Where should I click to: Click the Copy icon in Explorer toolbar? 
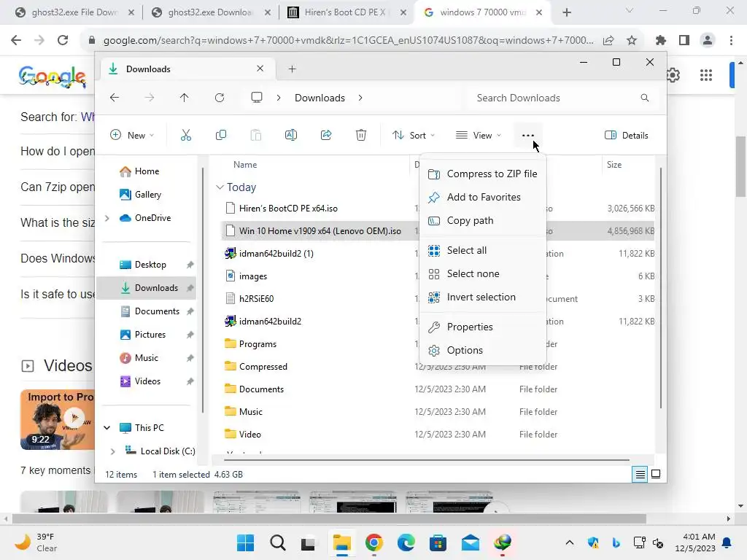(x=220, y=135)
